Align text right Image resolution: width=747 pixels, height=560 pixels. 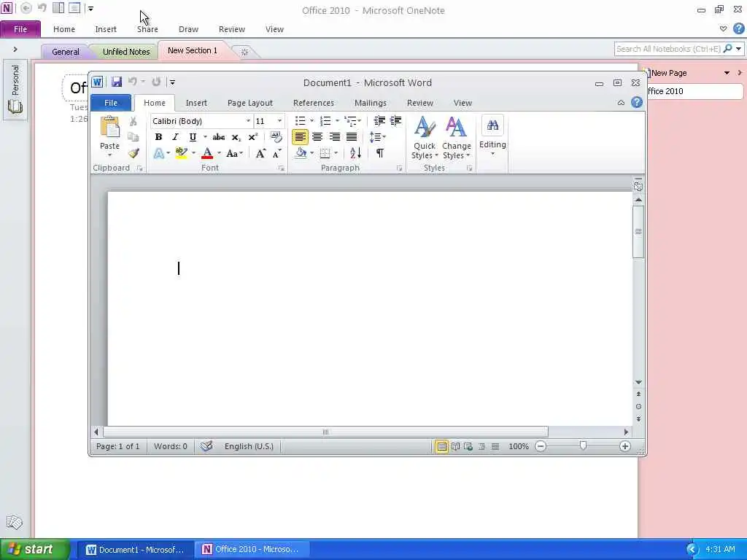334,137
